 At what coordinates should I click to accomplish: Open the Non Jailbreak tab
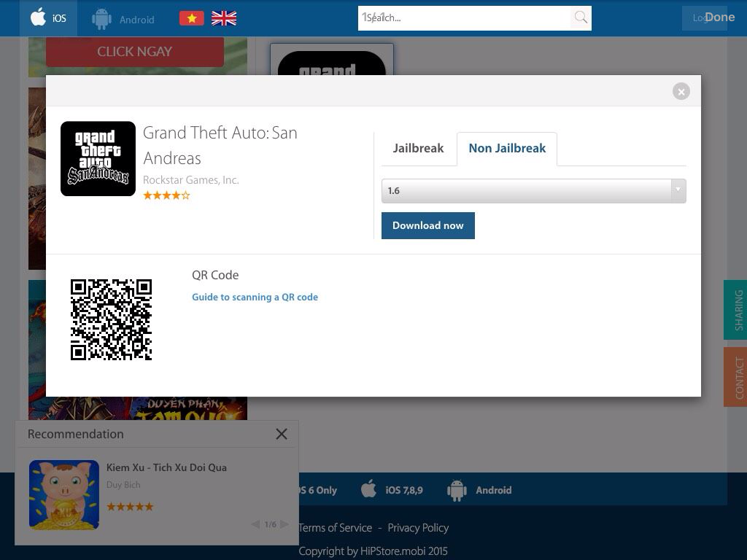click(x=507, y=148)
